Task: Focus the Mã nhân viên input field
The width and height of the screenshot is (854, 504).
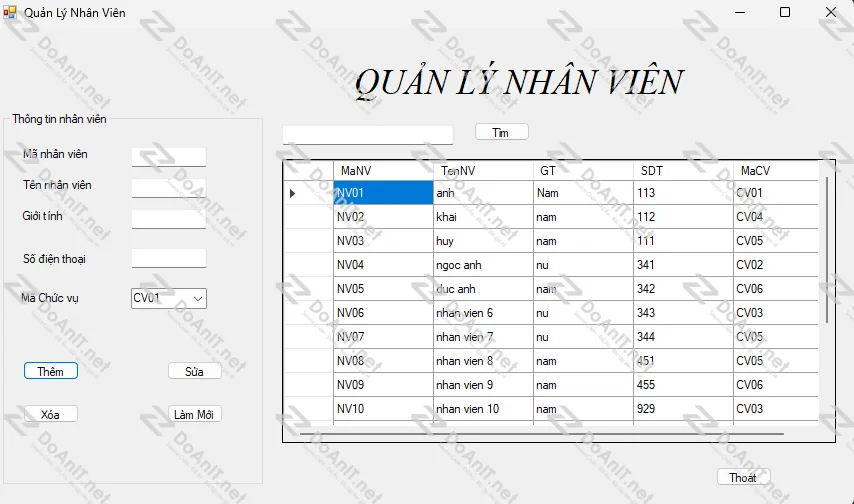Action: click(x=168, y=156)
